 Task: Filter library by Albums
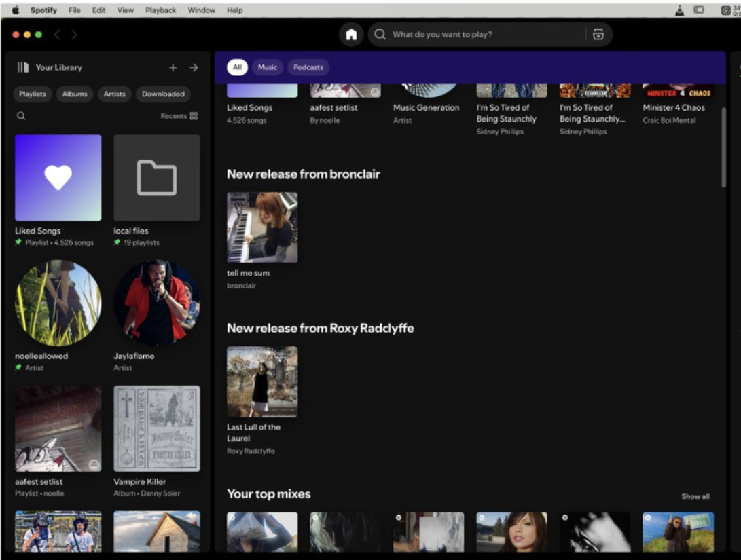click(75, 94)
